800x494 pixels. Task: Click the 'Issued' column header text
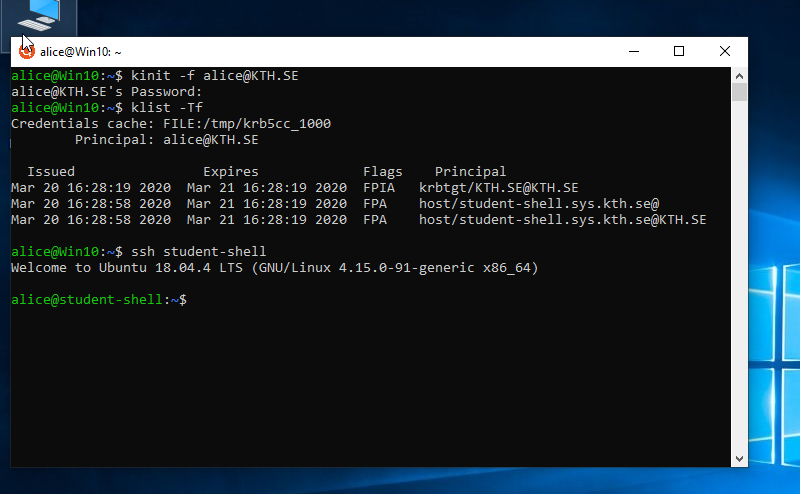coord(50,172)
